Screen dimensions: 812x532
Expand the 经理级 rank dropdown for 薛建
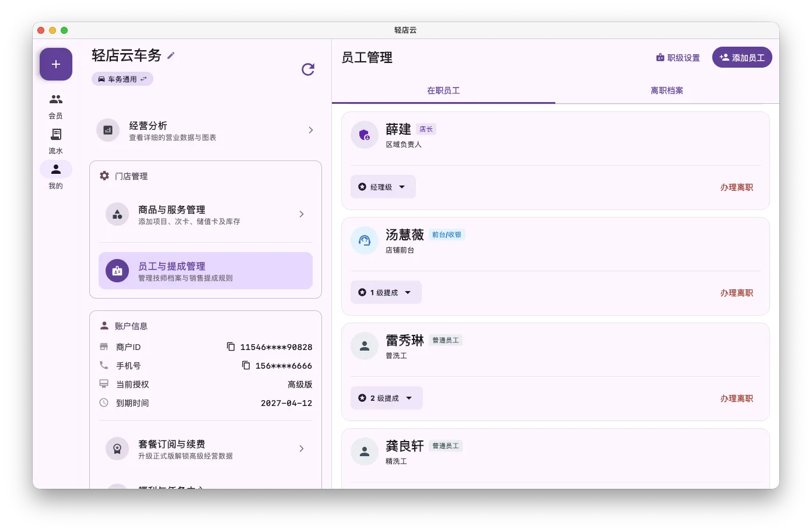click(x=383, y=187)
